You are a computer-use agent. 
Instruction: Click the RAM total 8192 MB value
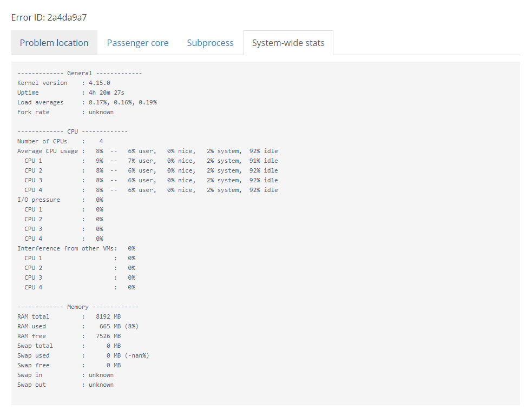(x=108, y=316)
